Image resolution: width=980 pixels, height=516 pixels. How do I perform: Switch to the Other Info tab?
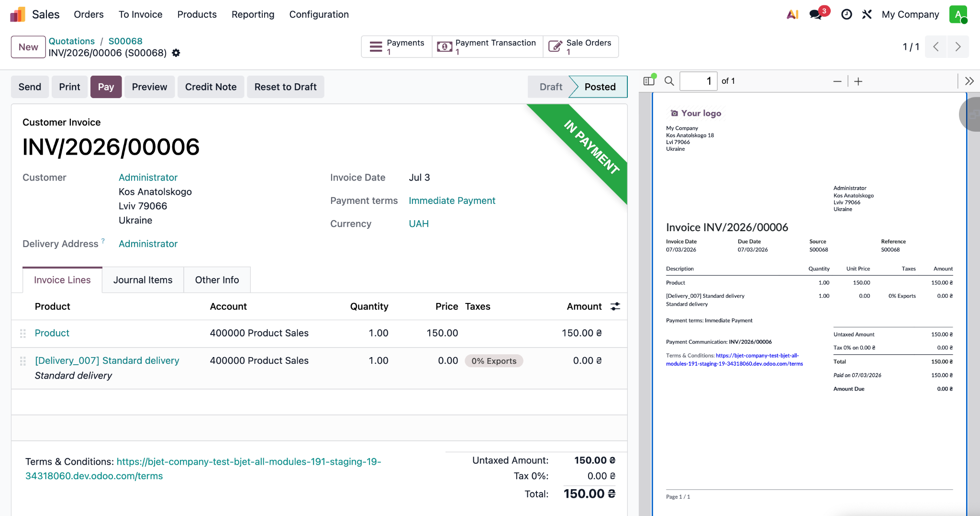click(217, 280)
